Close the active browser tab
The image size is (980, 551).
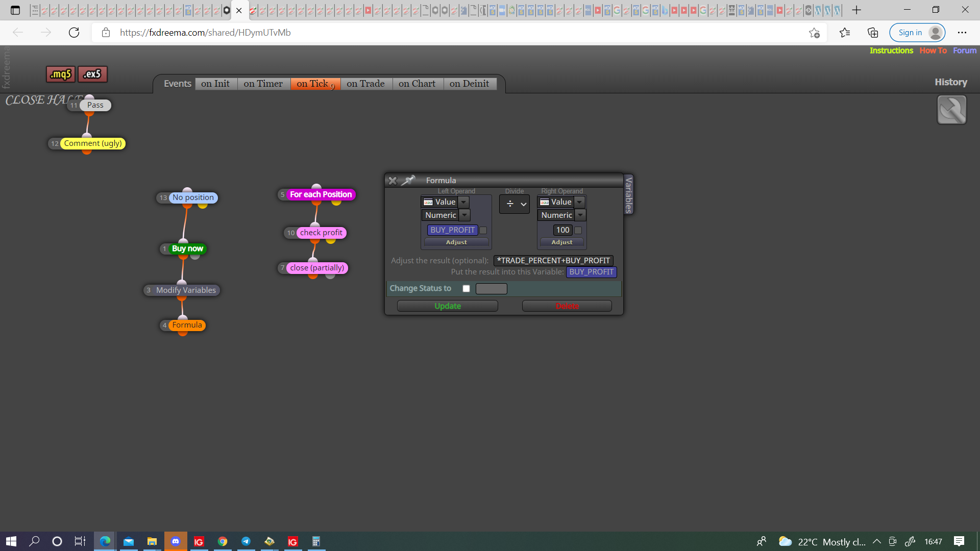pyautogui.click(x=239, y=10)
